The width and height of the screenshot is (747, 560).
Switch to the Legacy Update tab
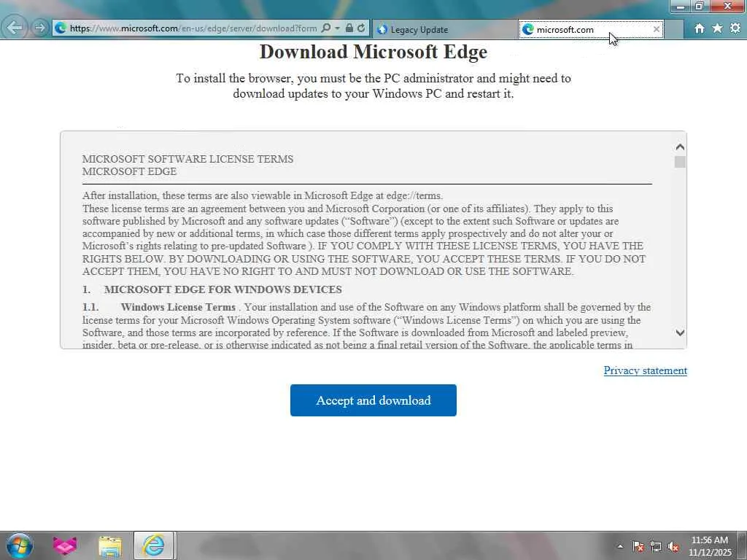[x=444, y=29]
